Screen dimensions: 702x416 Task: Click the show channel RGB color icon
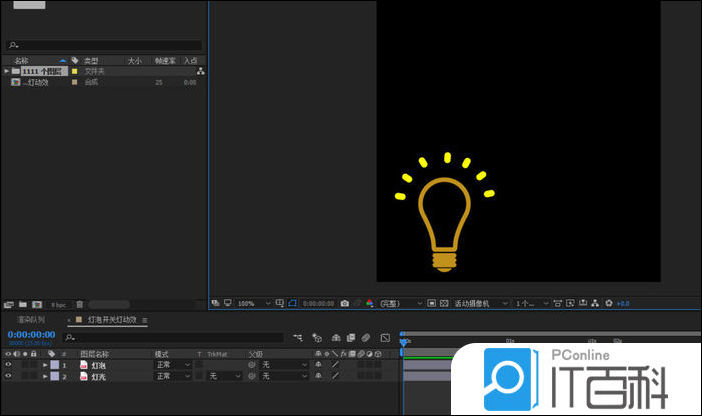pyautogui.click(x=369, y=303)
